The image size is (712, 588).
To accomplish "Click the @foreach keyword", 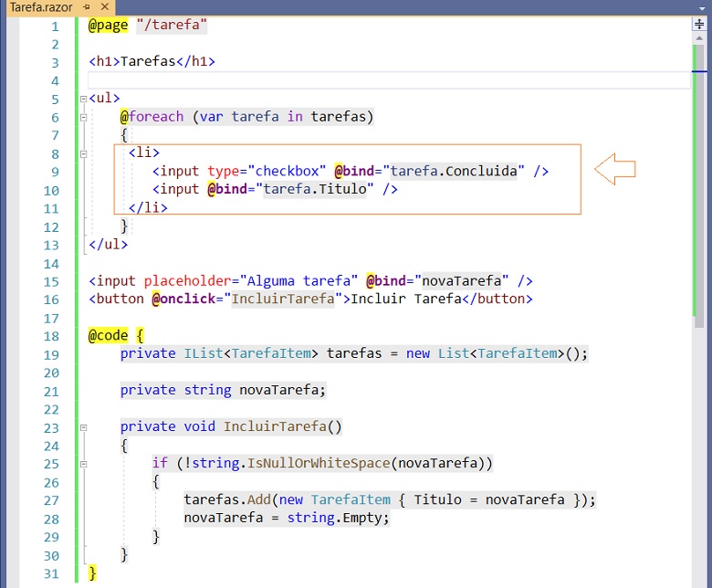I will pyautogui.click(x=152, y=117).
